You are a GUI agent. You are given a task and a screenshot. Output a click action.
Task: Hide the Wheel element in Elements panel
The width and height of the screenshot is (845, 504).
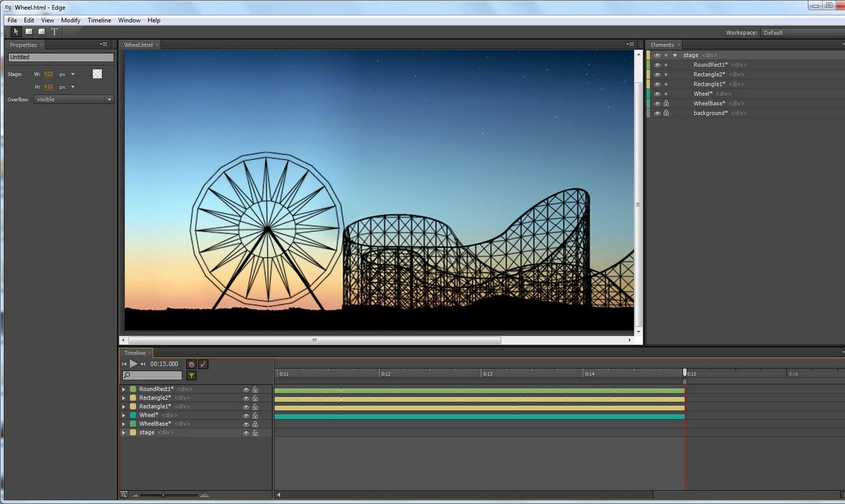coord(657,94)
